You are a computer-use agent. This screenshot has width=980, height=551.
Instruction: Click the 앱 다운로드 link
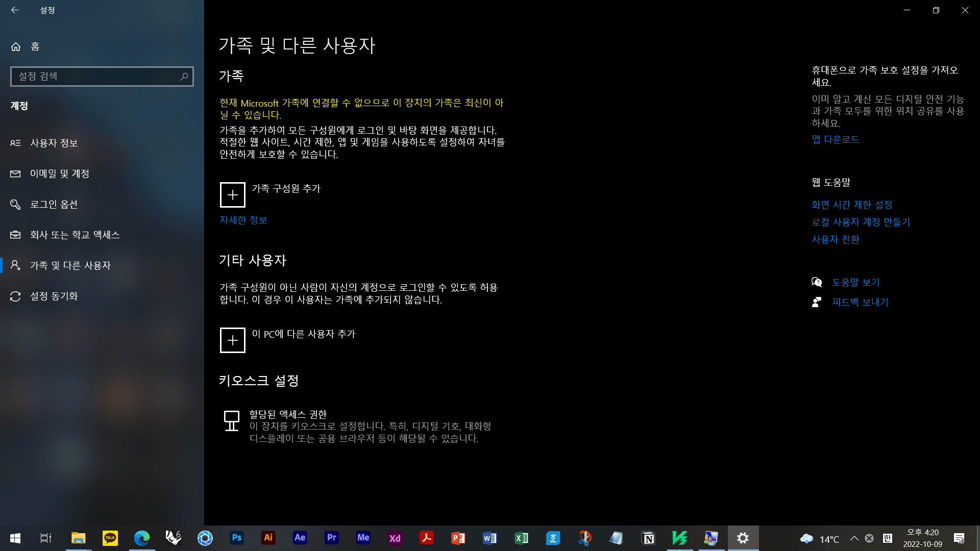pos(835,139)
